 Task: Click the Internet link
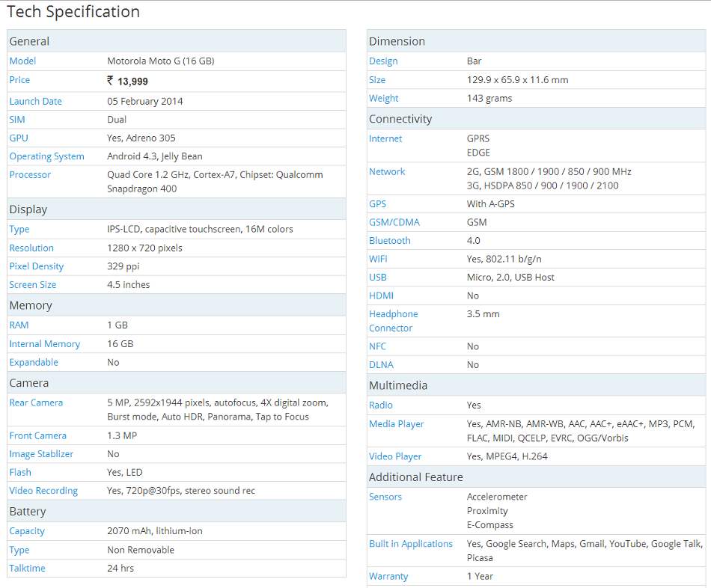(x=385, y=138)
